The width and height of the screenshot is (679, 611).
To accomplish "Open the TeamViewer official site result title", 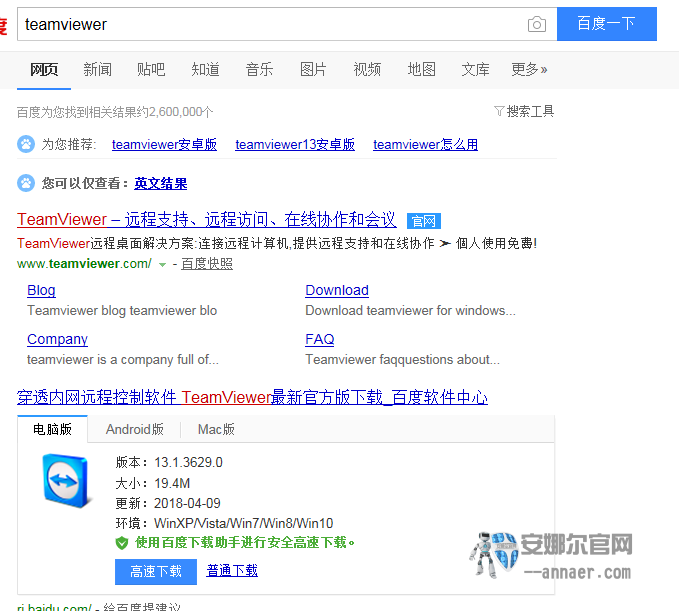I will click(207, 220).
